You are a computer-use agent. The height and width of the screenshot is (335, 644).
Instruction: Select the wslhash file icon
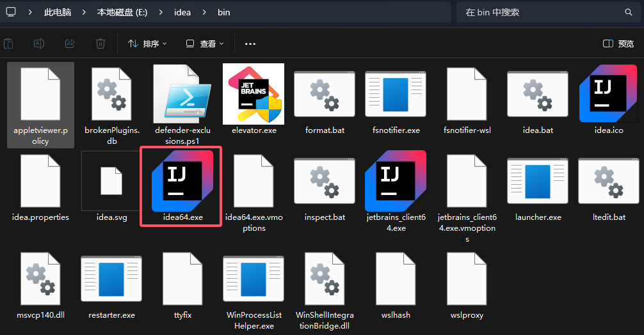396,279
